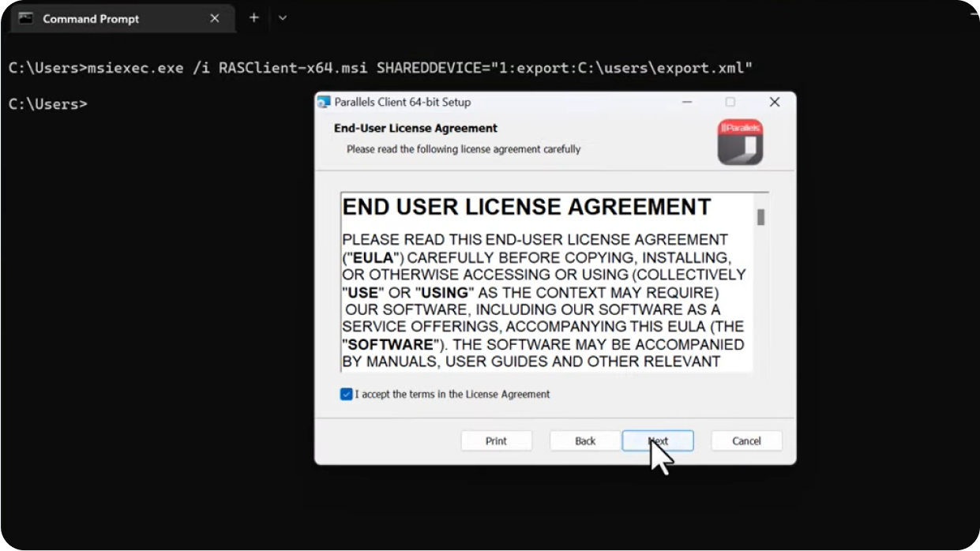The width and height of the screenshot is (980, 551).
Task: Expand the terminal profiles dropdown chevron
Action: pos(282,18)
